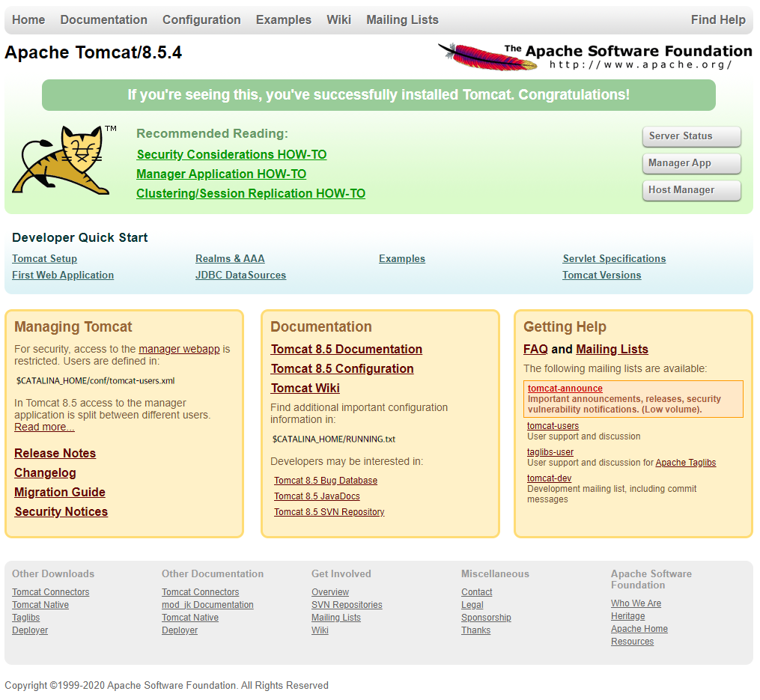Screen dimensions: 760x700
Task: Open SVN Repositories footer link
Action: tap(347, 605)
